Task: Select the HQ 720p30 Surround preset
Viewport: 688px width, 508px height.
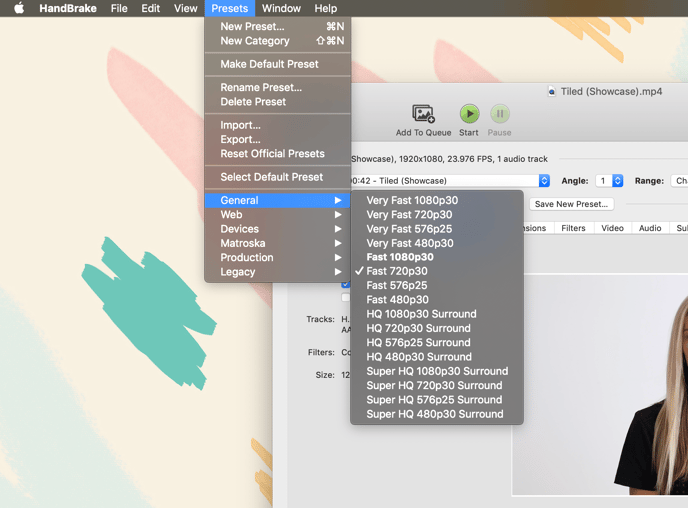Action: pyautogui.click(x=437, y=328)
